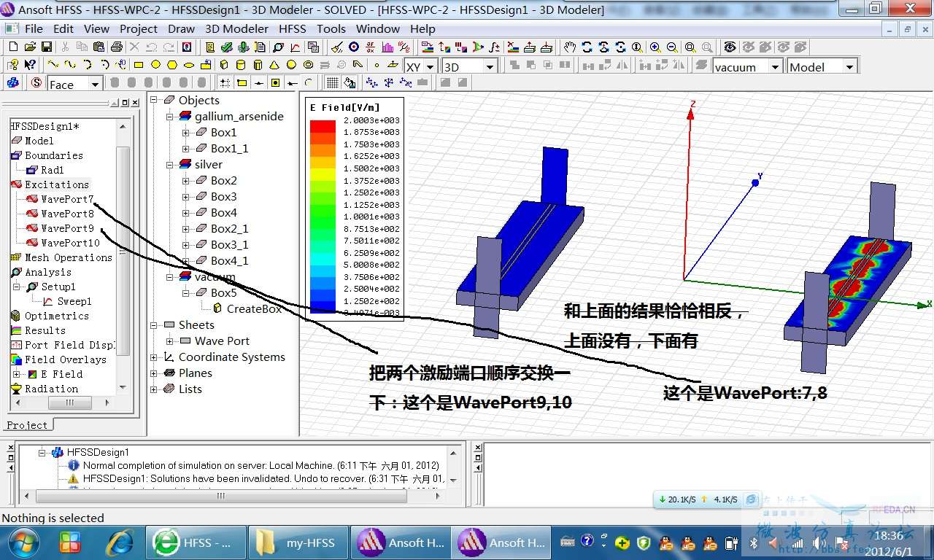Click the Print toolbar icon

pos(117,47)
